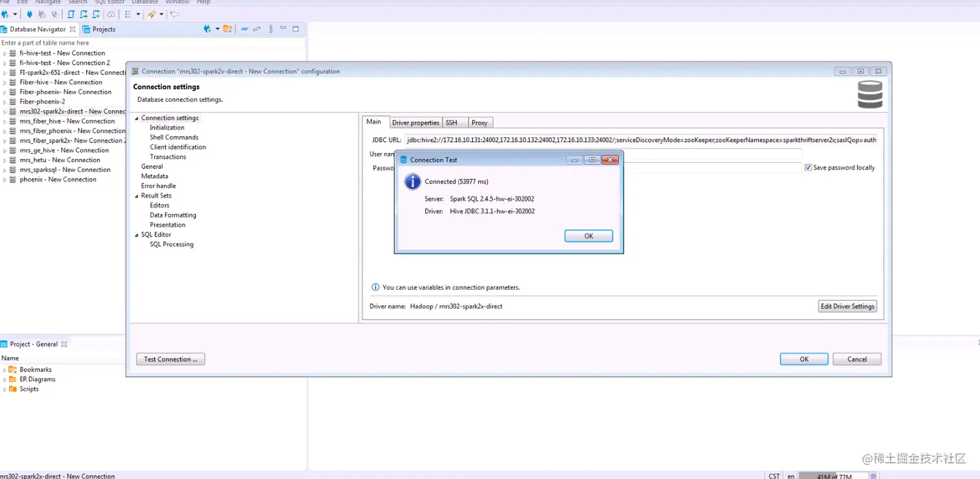Click the new folder icon in Navigator header
This screenshot has width=980, height=479.
[x=227, y=29]
